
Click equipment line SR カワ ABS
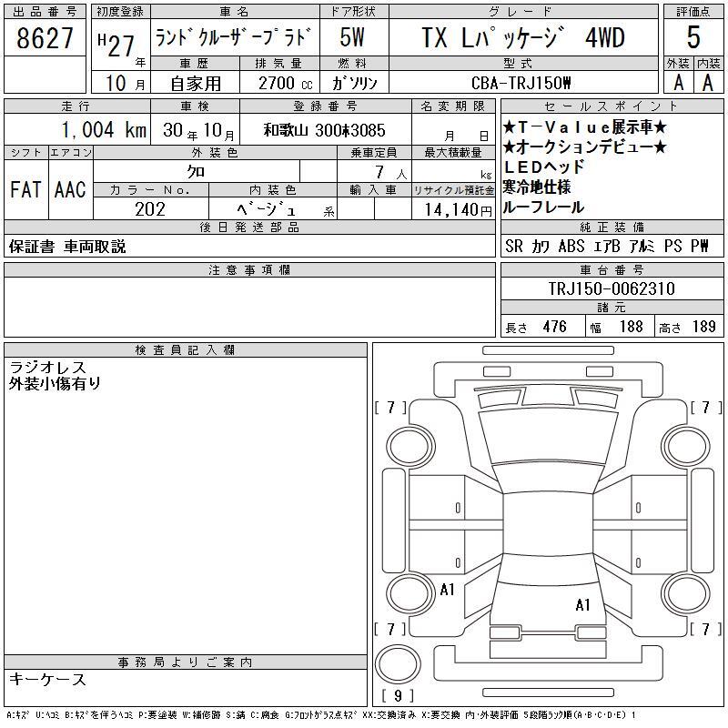(607, 246)
